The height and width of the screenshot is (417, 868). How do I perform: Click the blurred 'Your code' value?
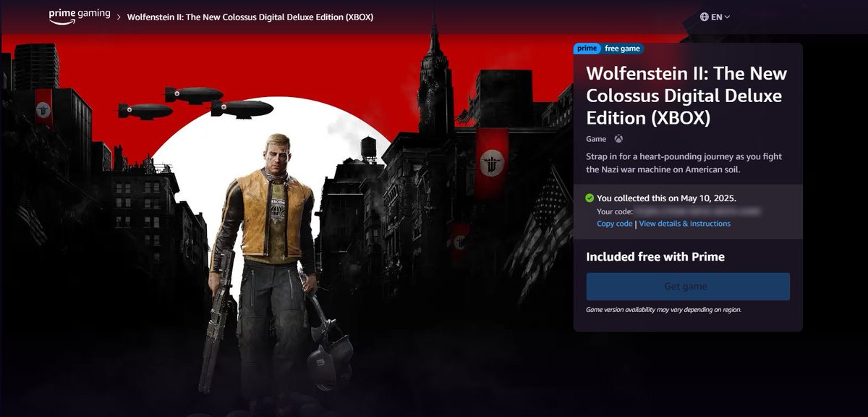[x=697, y=211]
